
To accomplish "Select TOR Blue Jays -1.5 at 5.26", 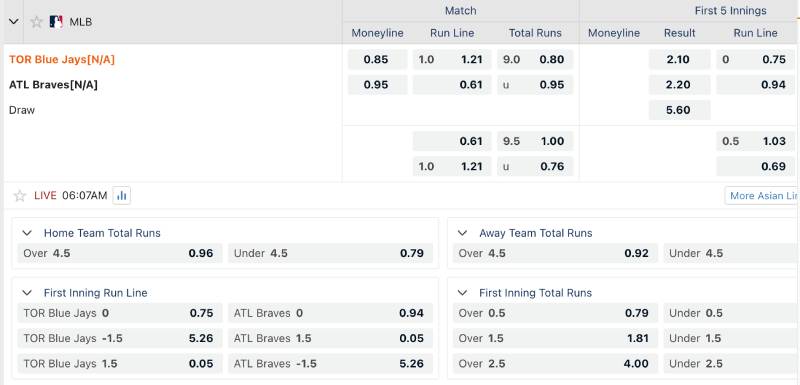I will [x=120, y=338].
